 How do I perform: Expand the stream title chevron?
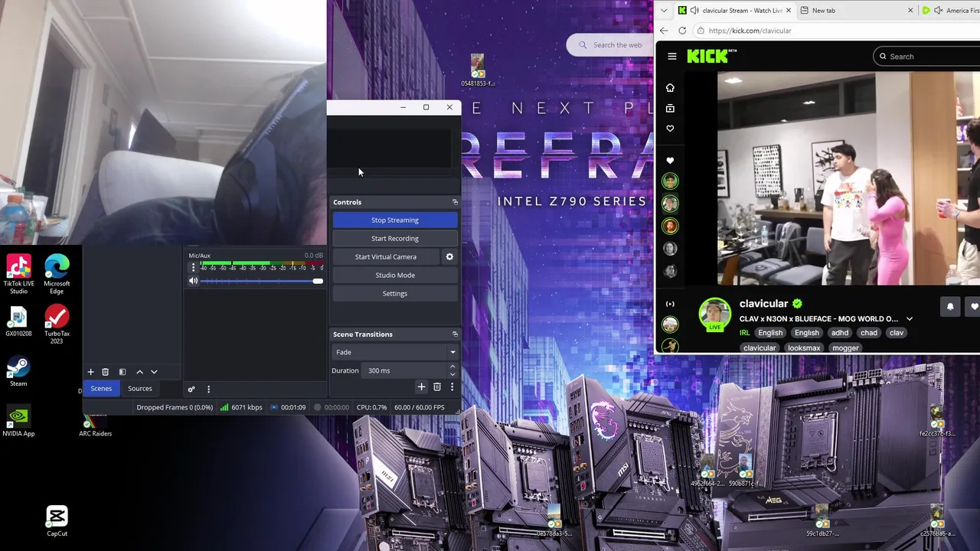910,319
